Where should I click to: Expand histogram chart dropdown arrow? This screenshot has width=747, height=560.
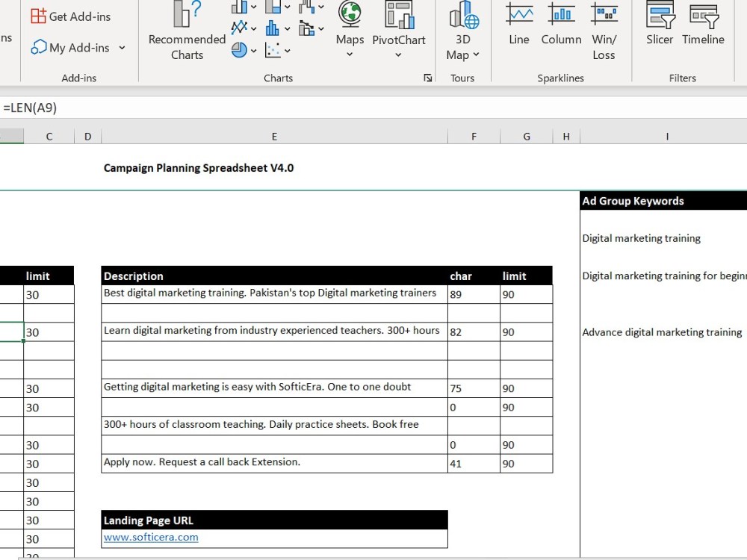point(288,28)
